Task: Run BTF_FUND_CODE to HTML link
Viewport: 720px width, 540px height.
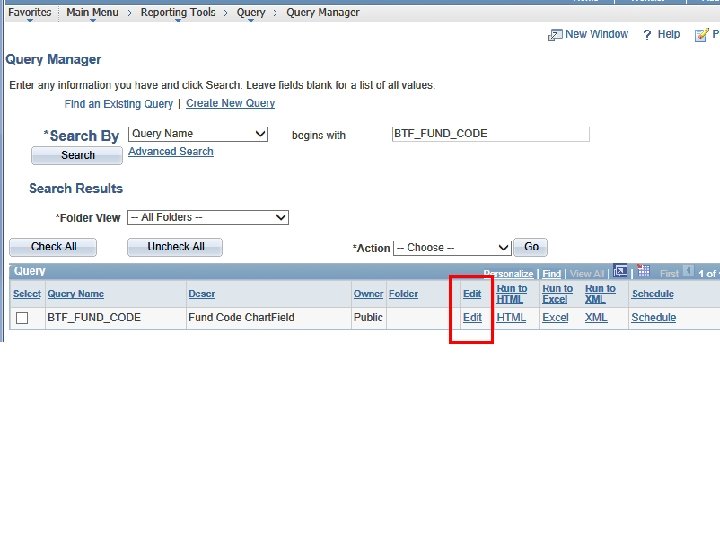Action: click(511, 317)
